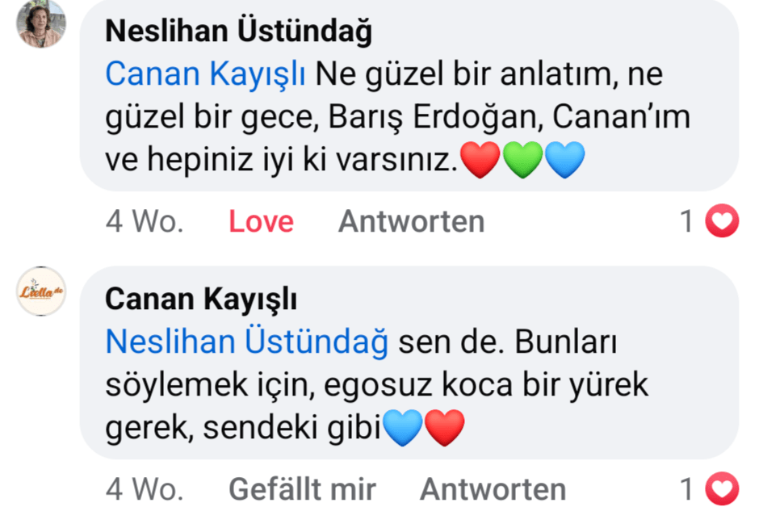Open the 4 Wo. timestamp of Canan's comment
The image size is (763, 532).
[145, 489]
